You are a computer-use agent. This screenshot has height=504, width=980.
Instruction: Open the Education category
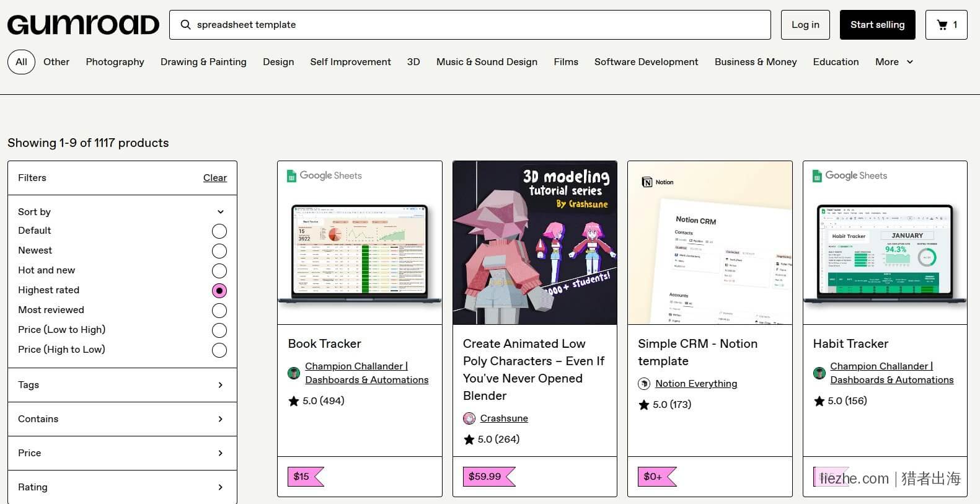[836, 62]
